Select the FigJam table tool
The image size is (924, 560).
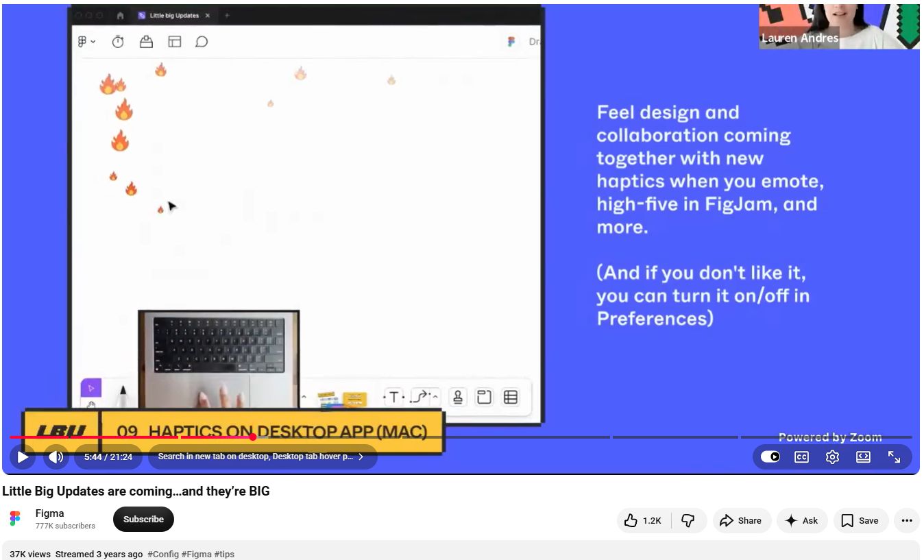pyautogui.click(x=511, y=397)
